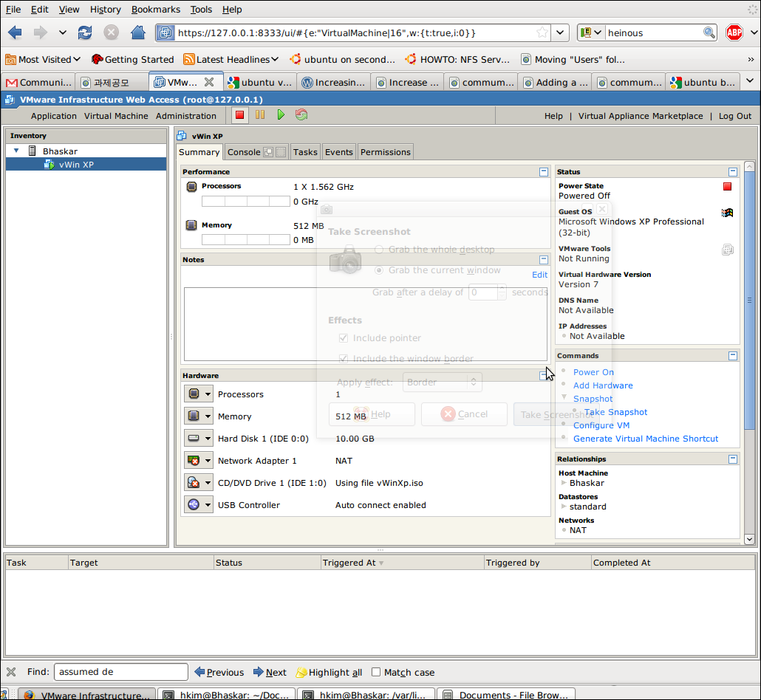Click the search magnifier icon
The image size is (761, 700).
[709, 33]
